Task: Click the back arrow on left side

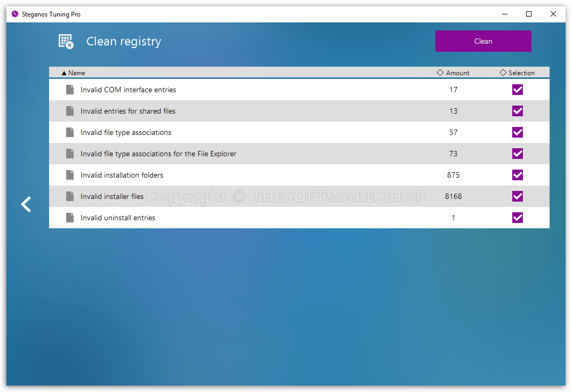Action: tap(26, 204)
